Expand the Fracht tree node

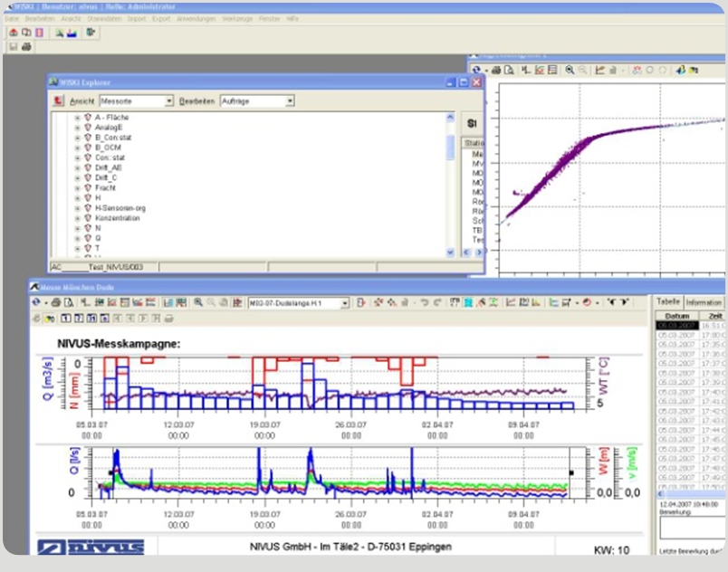78,188
